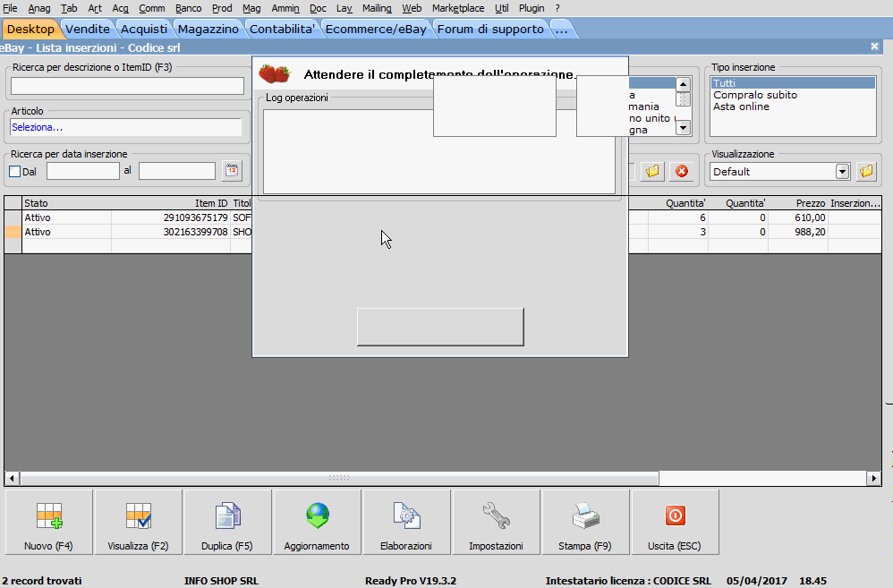The image size is (893, 588).
Task: Print list with Stampa (F9)
Action: pos(585,522)
